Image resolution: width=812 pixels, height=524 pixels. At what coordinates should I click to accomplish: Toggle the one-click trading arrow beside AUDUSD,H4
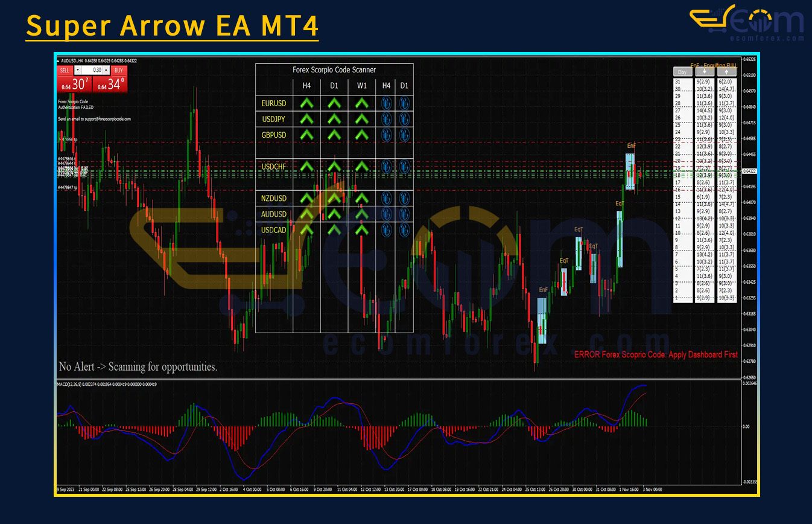(x=59, y=60)
